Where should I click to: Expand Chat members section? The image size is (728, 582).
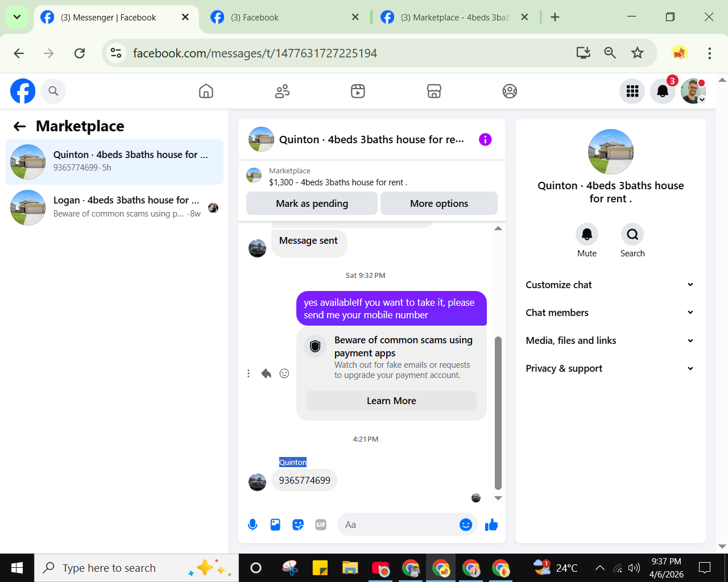[x=610, y=313]
